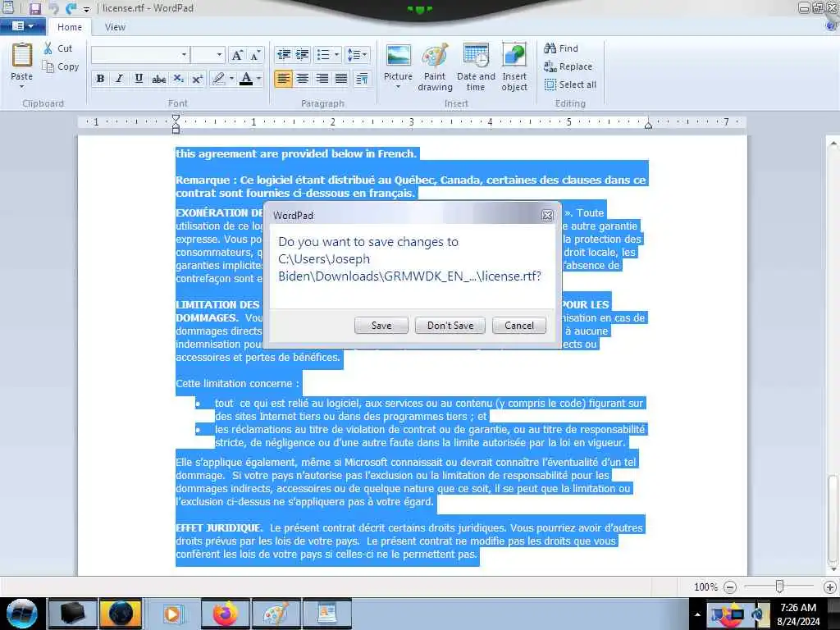Open the Home ribbon tab

point(70,27)
